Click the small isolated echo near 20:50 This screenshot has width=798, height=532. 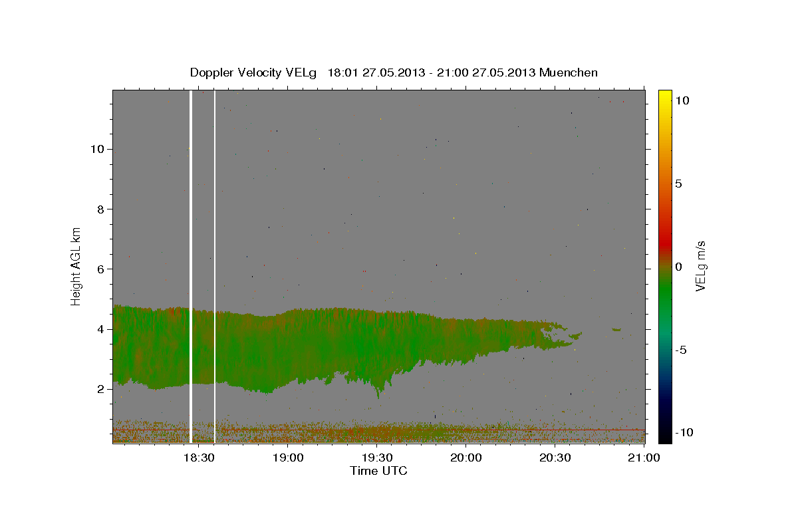click(x=616, y=329)
